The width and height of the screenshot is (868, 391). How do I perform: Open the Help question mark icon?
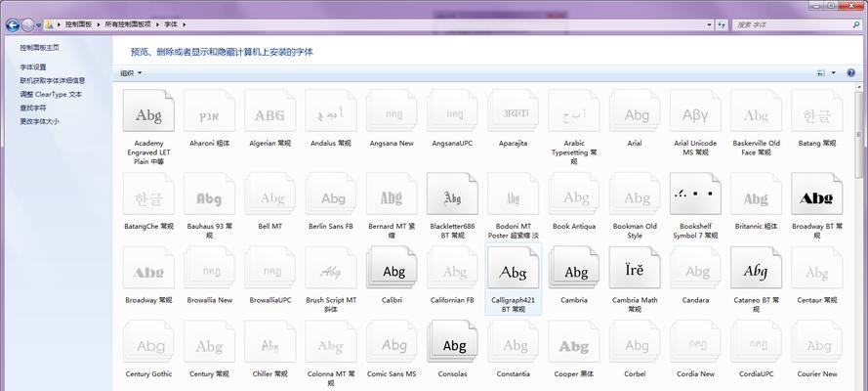(851, 73)
